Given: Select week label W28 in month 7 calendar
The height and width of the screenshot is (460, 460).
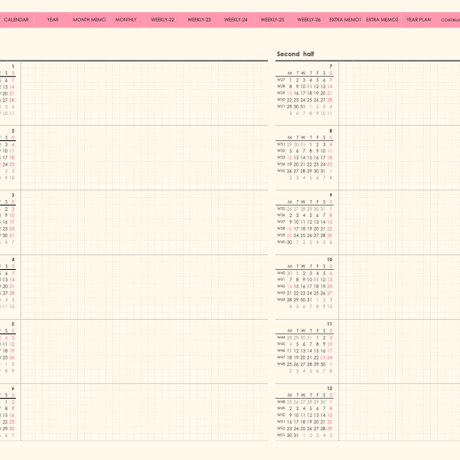Looking at the screenshot, I should 281,86.
